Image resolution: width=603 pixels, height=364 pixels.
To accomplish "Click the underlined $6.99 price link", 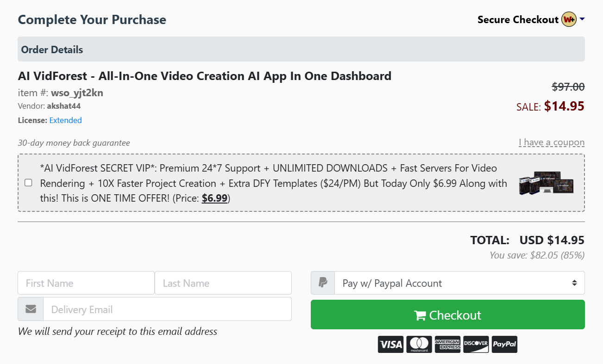I will click(214, 198).
